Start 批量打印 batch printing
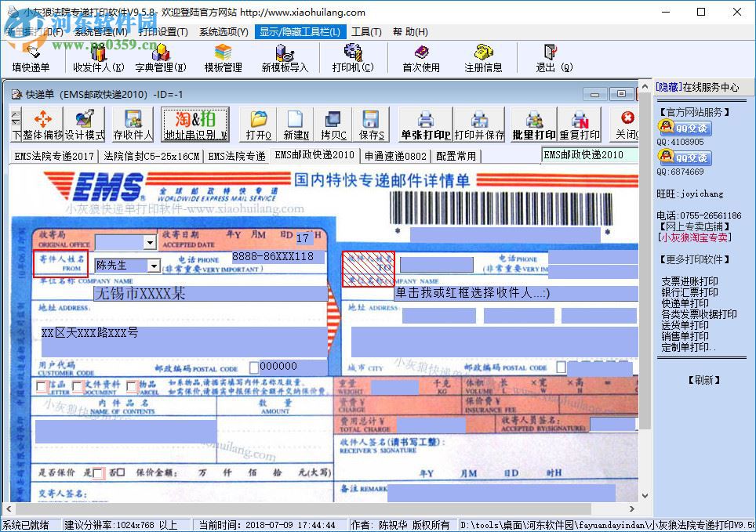The width and height of the screenshot is (756, 532). pyautogui.click(x=532, y=125)
